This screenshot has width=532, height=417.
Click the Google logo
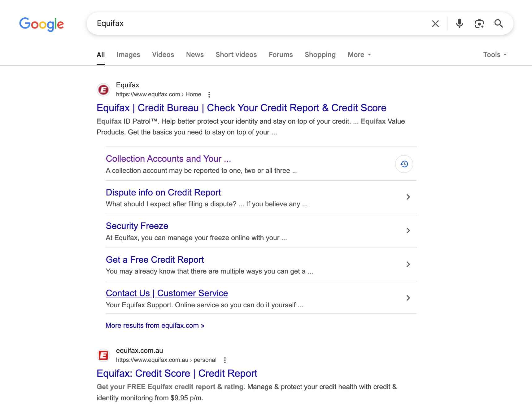[41, 24]
